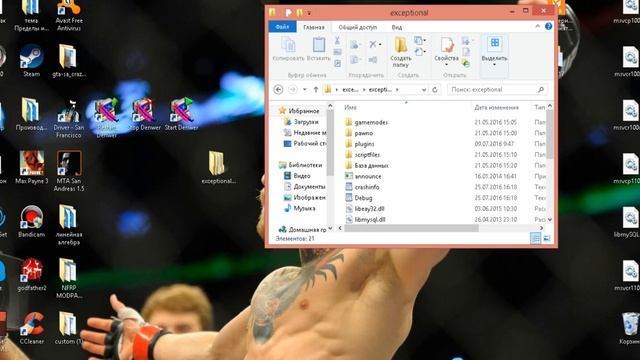Click the magnifier icon in the search box
Screen dimensions: 640x360
click(x=541, y=89)
